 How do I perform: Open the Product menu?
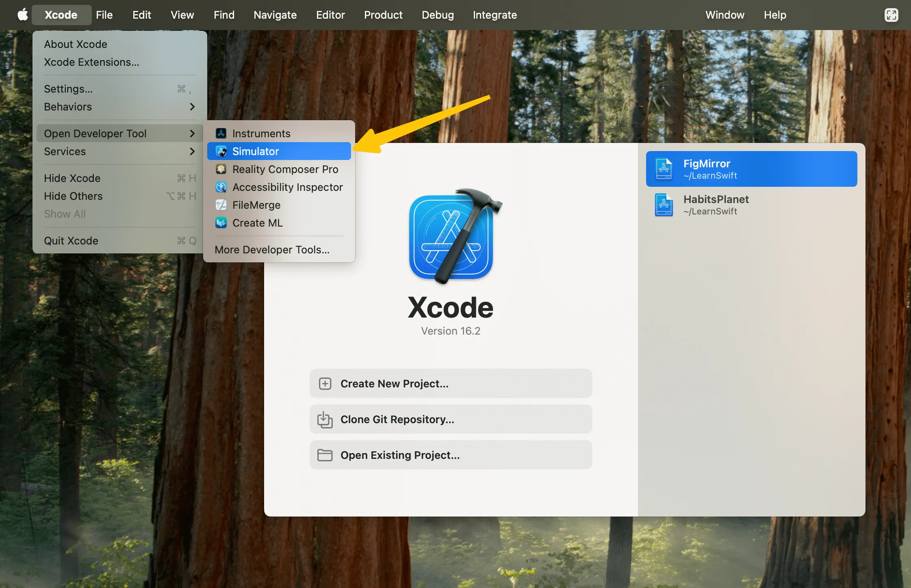point(383,15)
